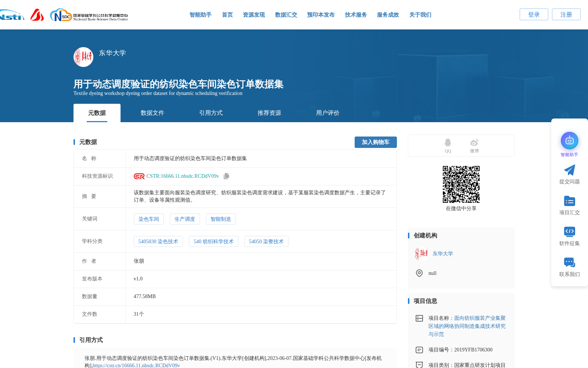Click file count value 31个
The height and width of the screenshot is (368, 588).
[139, 314]
